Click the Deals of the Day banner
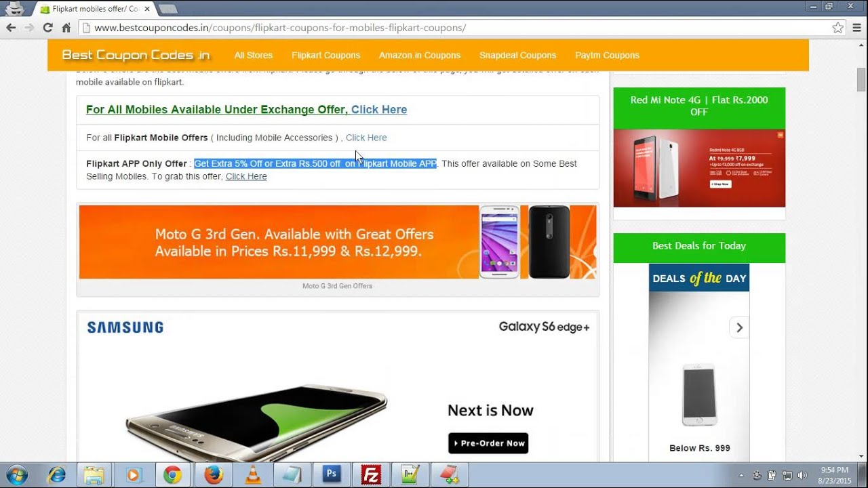The image size is (868, 488). coord(699,278)
